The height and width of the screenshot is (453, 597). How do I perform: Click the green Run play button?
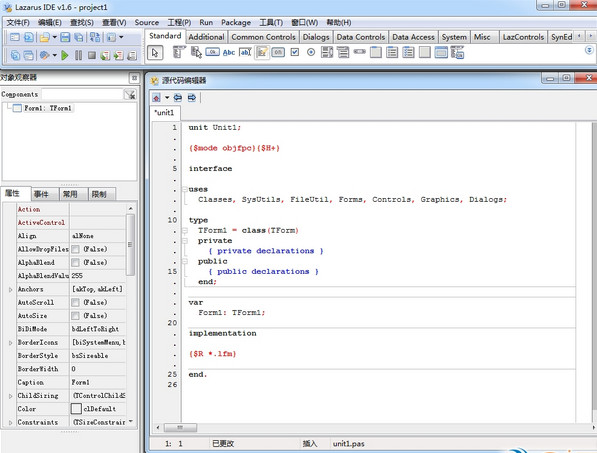click(65, 56)
